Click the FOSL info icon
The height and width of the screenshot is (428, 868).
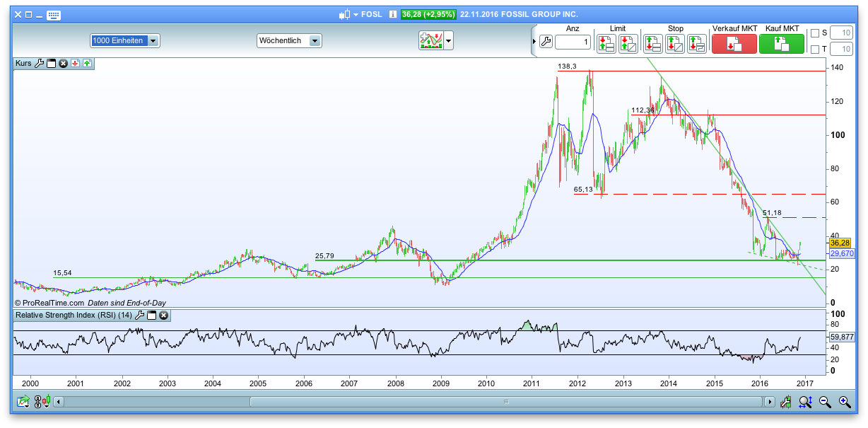click(392, 14)
